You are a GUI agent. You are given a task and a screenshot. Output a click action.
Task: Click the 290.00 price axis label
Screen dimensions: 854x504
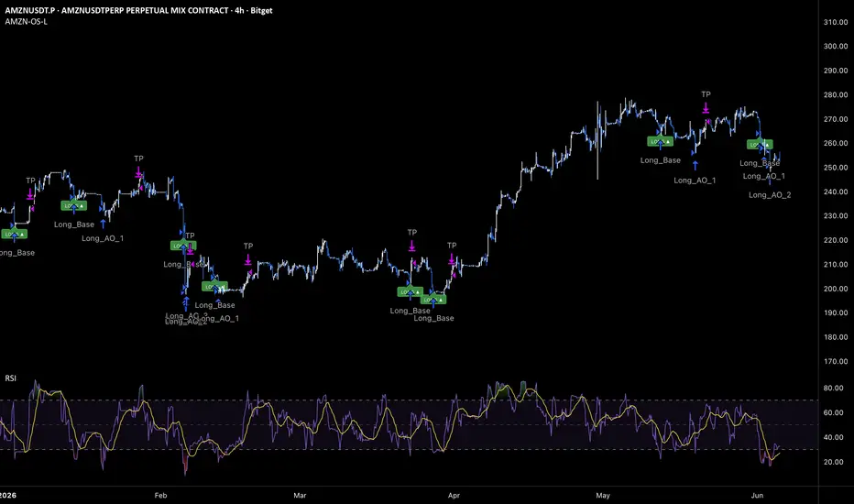pos(836,71)
